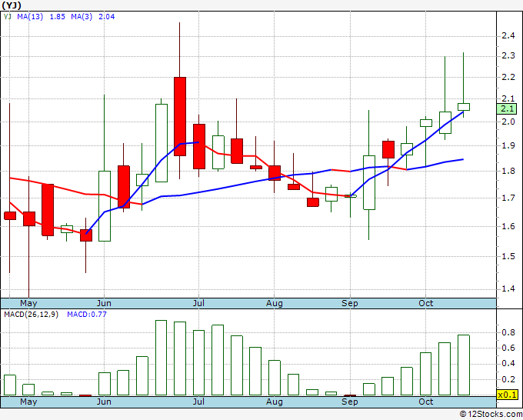Select Aug on the price chart time axis
Image resolution: width=523 pixels, height=420 pixels.
tap(274, 304)
